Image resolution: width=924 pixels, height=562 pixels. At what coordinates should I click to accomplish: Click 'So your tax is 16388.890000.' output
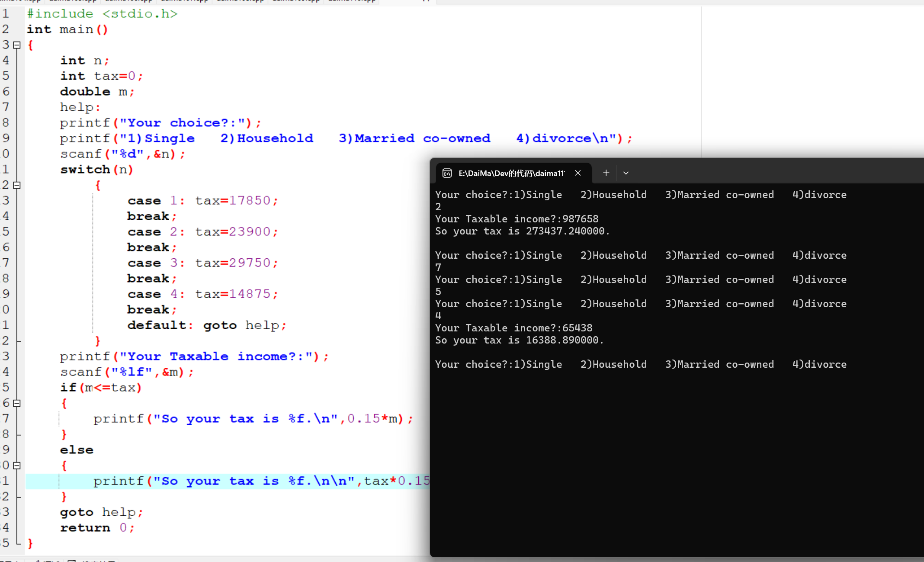[519, 340]
